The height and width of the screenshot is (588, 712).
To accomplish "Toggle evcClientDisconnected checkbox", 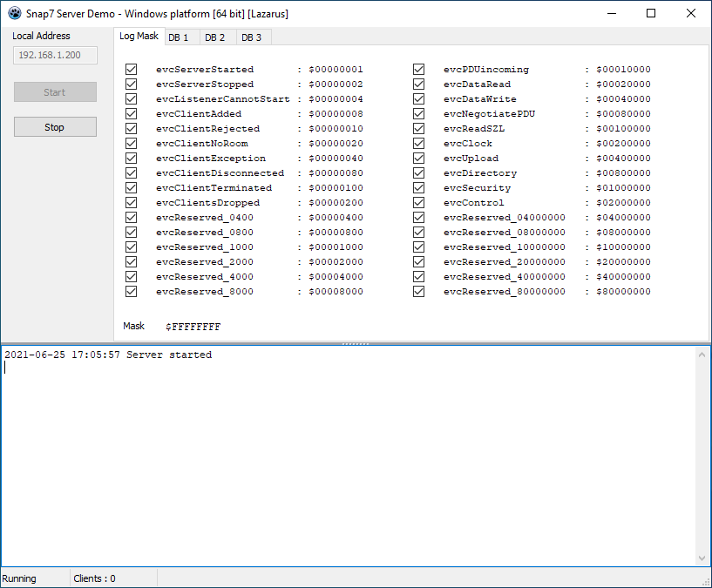I will [132, 173].
